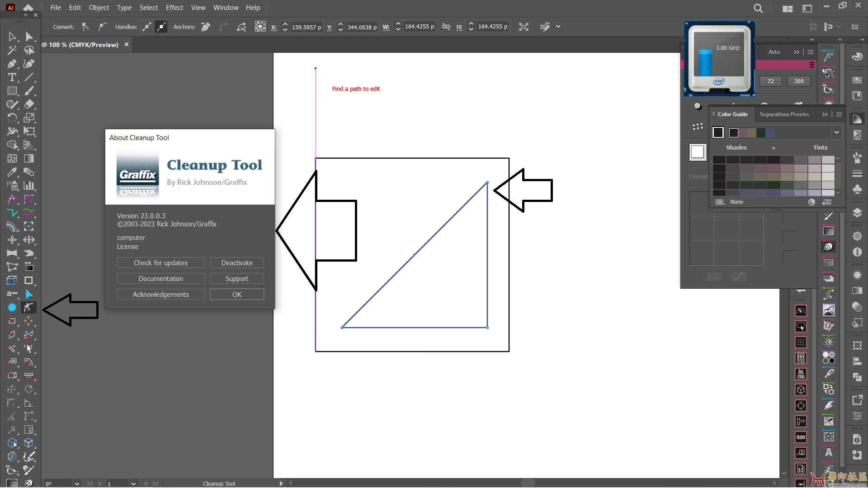The image size is (868, 488).
Task: Cut path at selected anchor points
Action: click(x=241, y=27)
